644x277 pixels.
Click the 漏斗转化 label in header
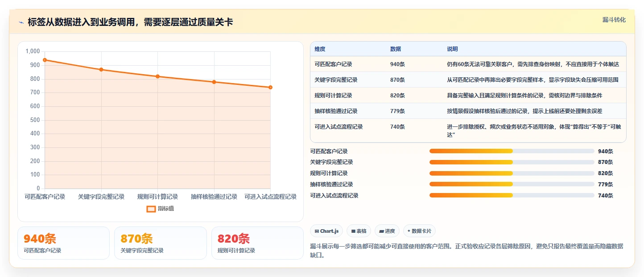click(614, 20)
